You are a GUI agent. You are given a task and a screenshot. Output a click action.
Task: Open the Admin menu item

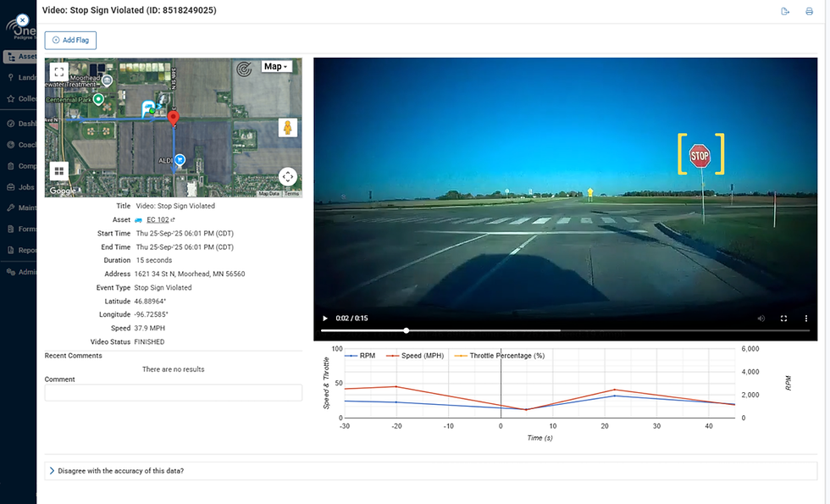click(17, 271)
